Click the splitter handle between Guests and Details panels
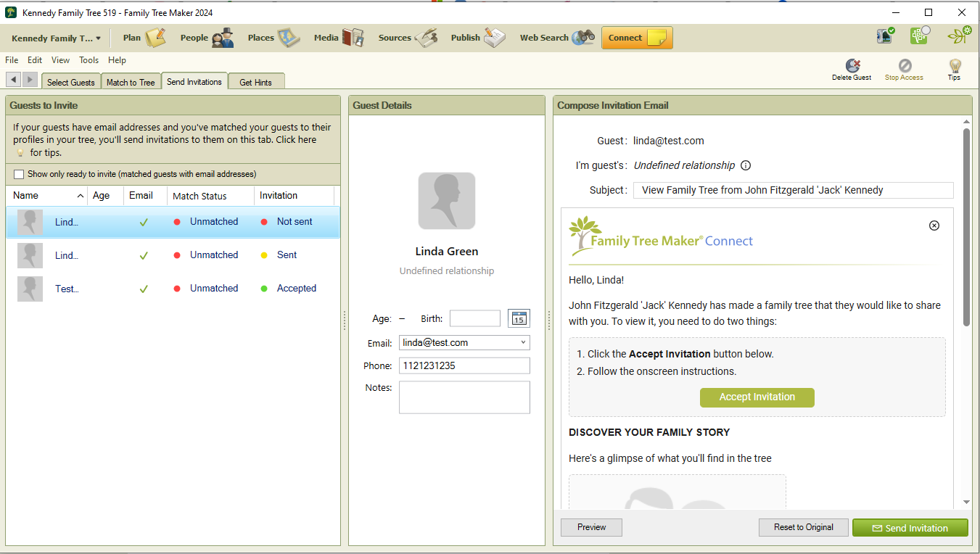Image resolution: width=980 pixels, height=554 pixels. (345, 321)
